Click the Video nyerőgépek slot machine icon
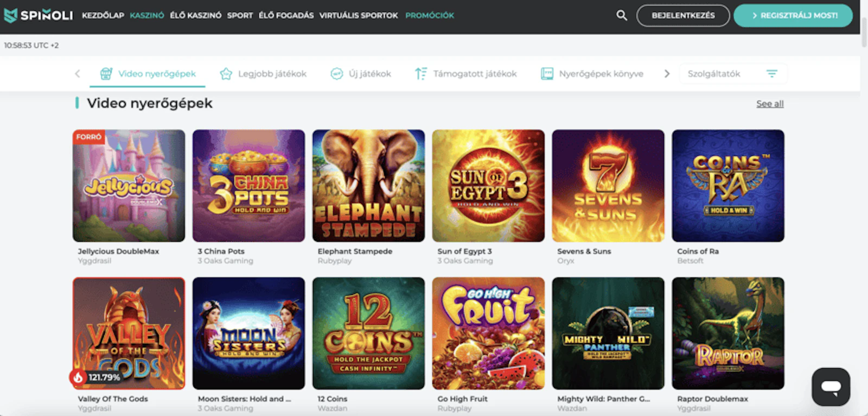 (x=106, y=73)
